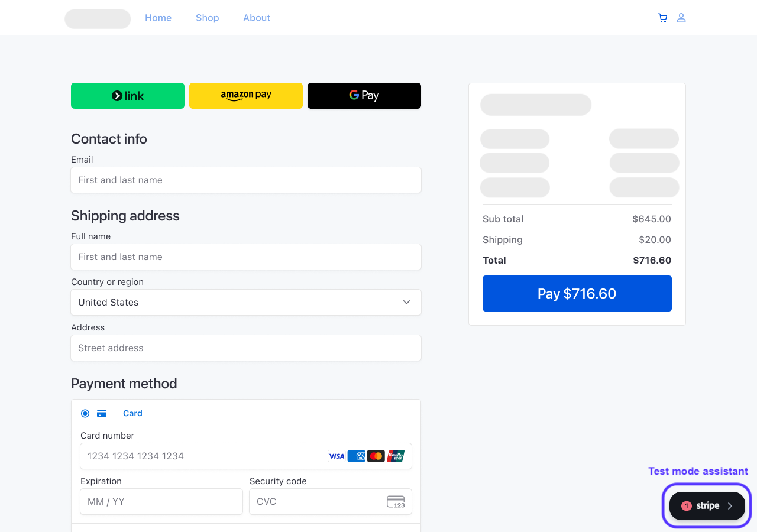Image resolution: width=757 pixels, height=532 pixels.
Task: Click the Mastercard logo
Action: (x=376, y=456)
